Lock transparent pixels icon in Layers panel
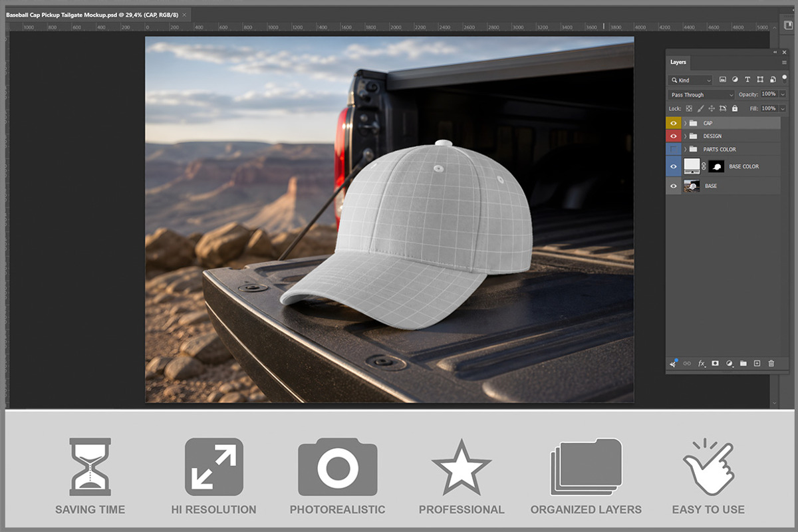This screenshot has height=532, width=798. pyautogui.click(x=689, y=108)
